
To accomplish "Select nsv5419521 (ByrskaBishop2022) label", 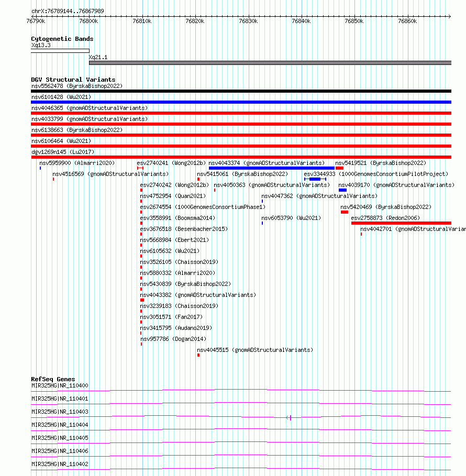I will point(381,163).
